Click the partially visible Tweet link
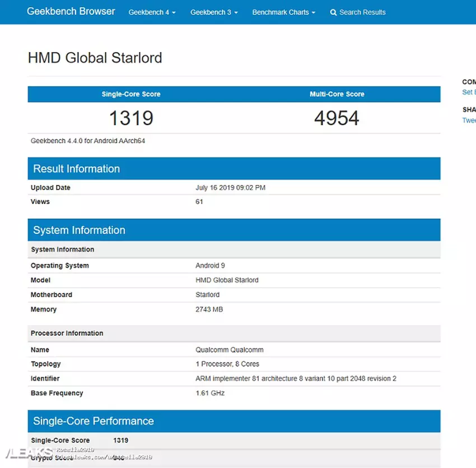 [469, 121]
